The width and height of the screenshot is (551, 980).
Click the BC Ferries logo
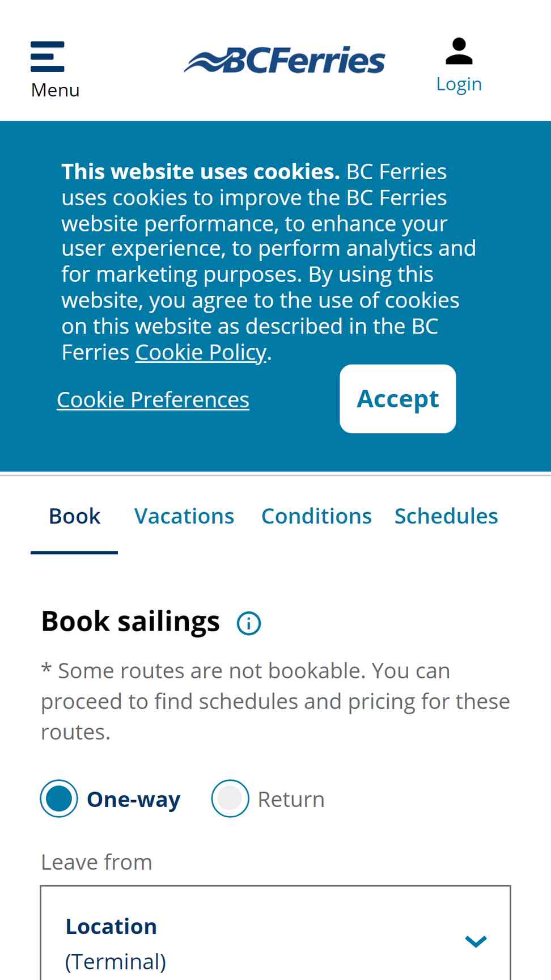coord(285,60)
